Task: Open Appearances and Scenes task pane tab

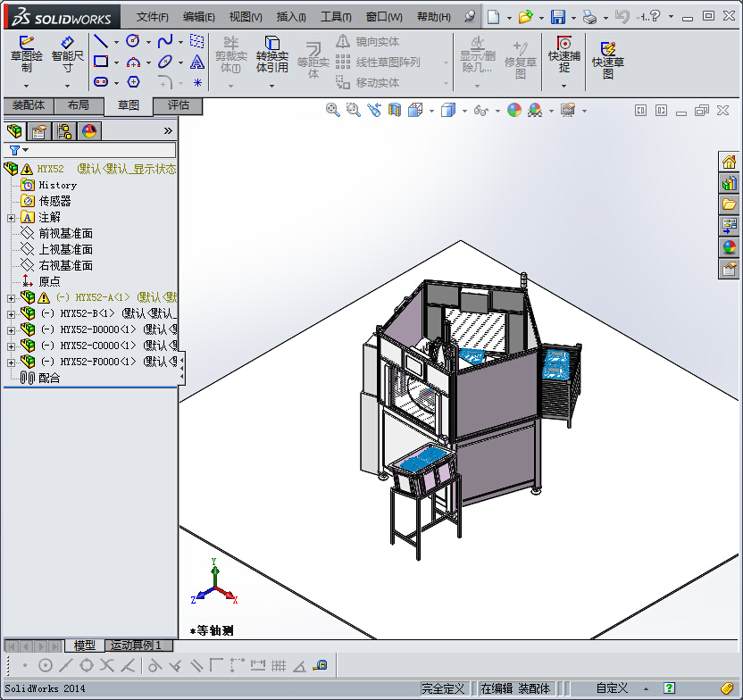Action: pos(729,246)
